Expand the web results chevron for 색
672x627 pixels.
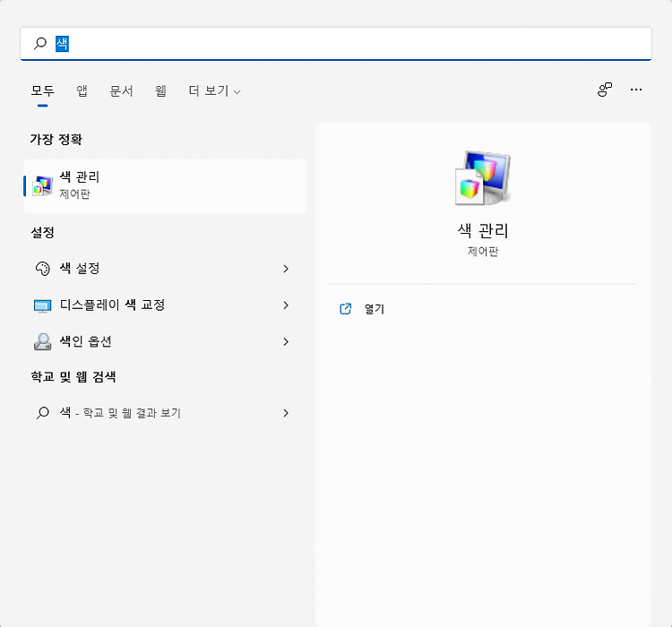click(286, 413)
